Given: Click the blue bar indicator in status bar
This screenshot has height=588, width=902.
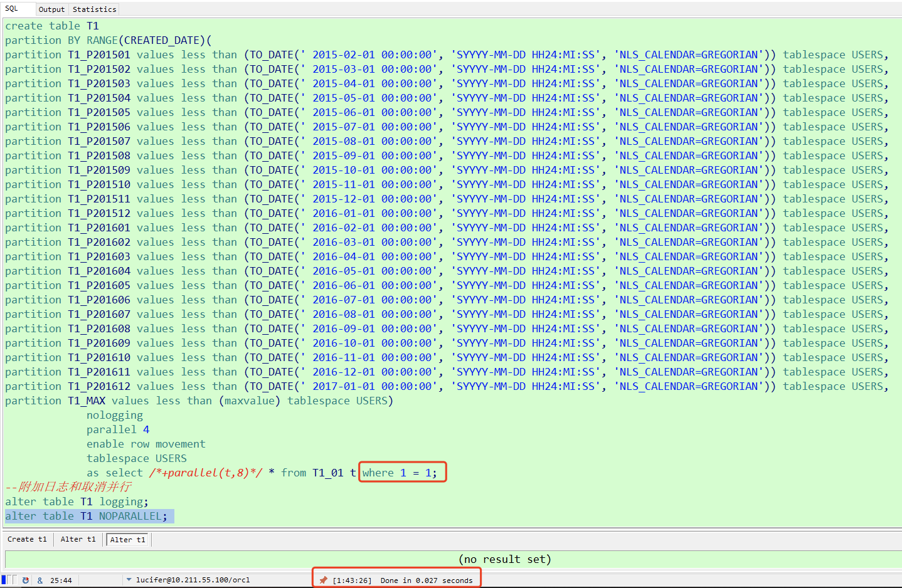Looking at the screenshot, I should tap(4, 580).
